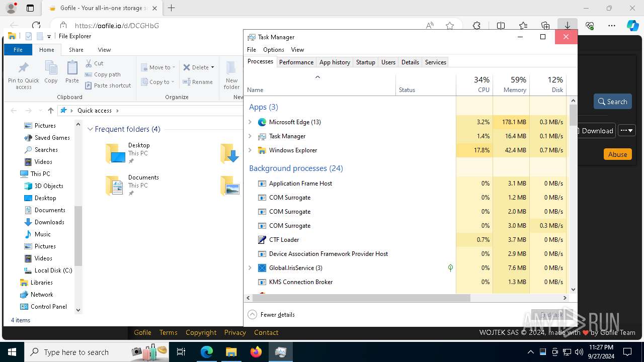Click Edge Copilot icon
Screen dimensions: 644x362
click(632, 26)
